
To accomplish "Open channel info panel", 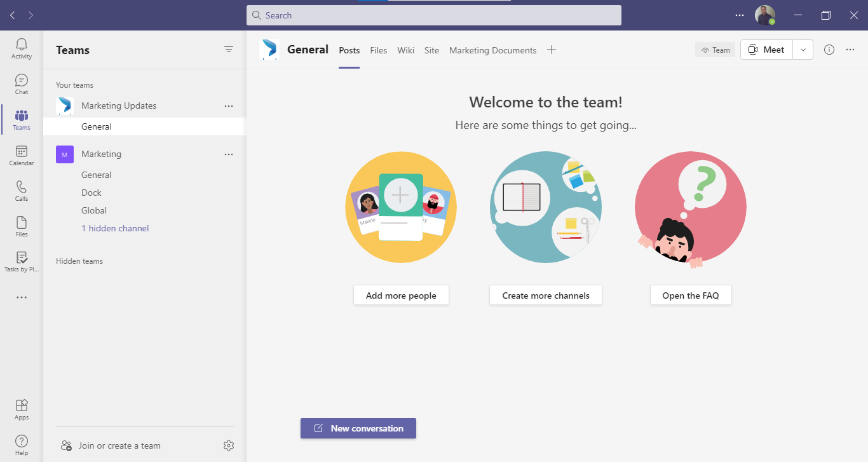I will click(x=829, y=49).
